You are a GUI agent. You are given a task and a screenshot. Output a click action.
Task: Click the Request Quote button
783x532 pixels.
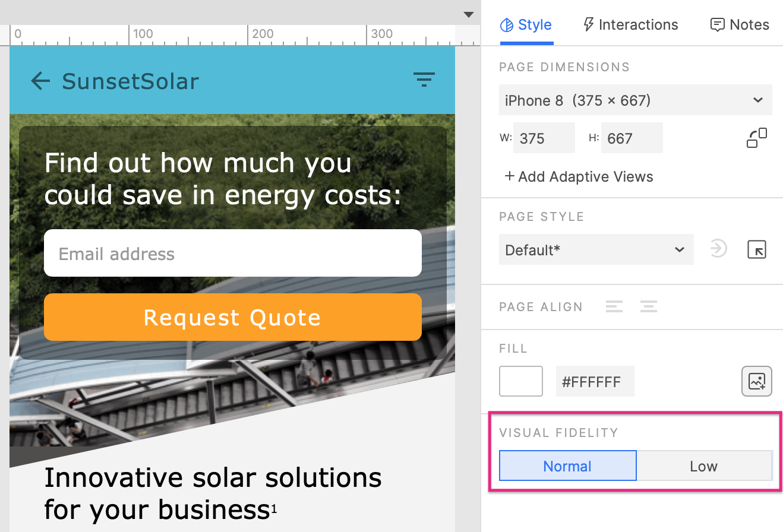(x=233, y=317)
